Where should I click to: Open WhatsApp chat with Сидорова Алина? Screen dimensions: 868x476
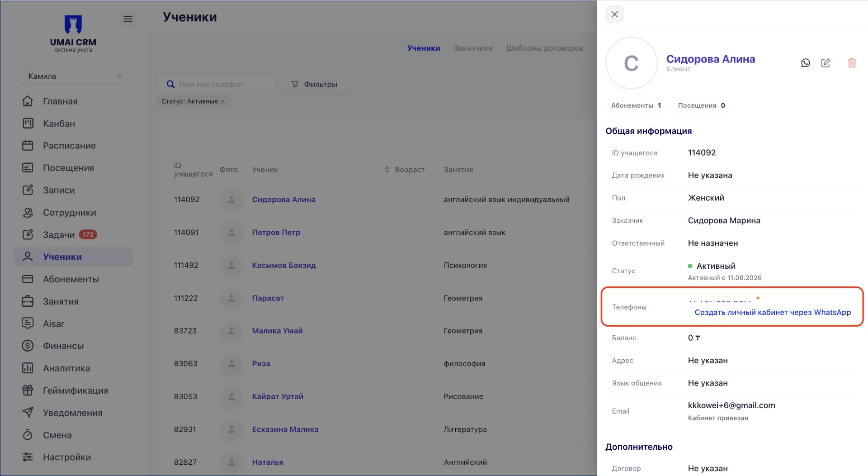click(805, 63)
